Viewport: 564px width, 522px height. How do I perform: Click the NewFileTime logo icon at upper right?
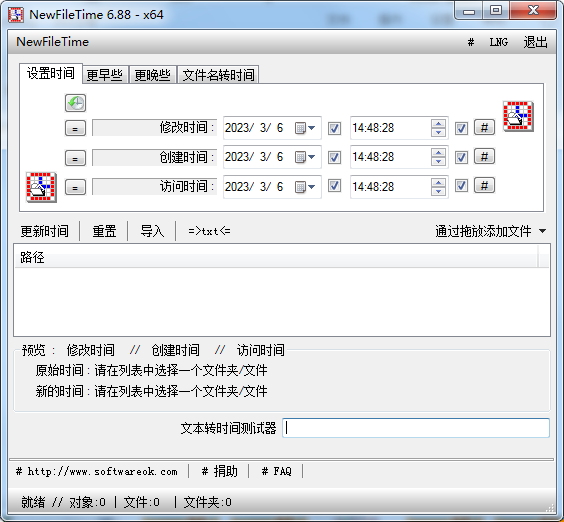click(x=518, y=116)
